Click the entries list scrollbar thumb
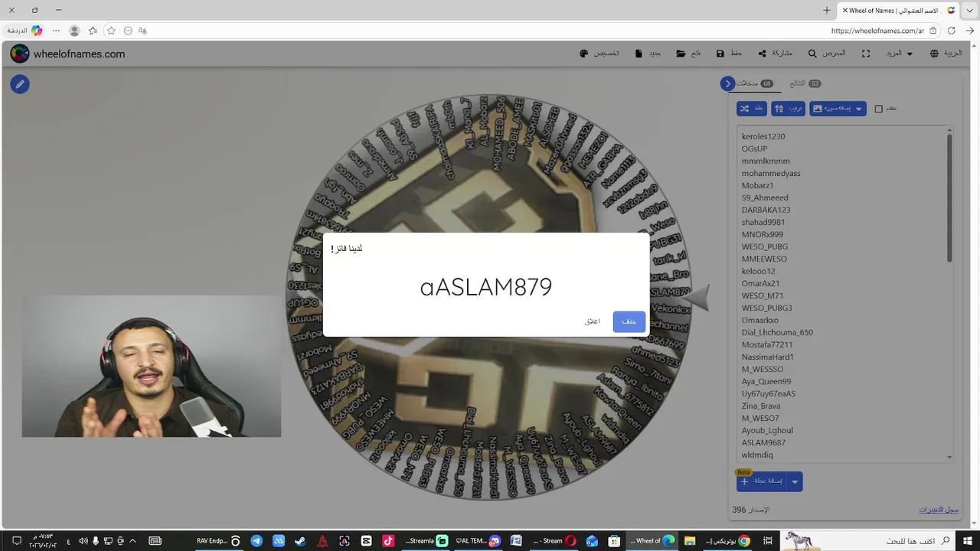 (950, 197)
